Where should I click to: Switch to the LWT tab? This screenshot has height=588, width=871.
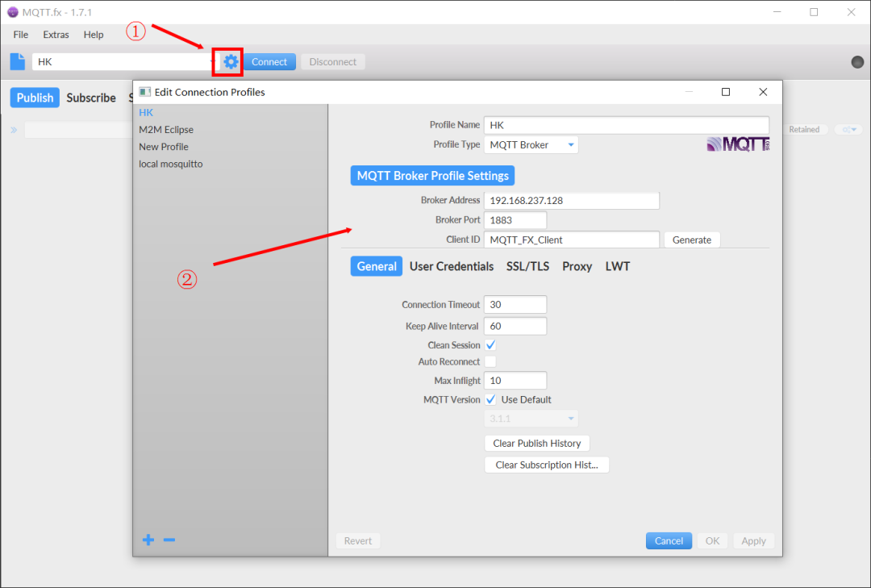[618, 266]
